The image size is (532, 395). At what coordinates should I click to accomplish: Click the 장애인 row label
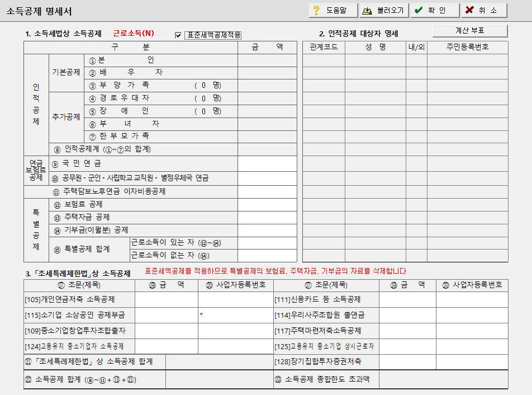pos(119,111)
